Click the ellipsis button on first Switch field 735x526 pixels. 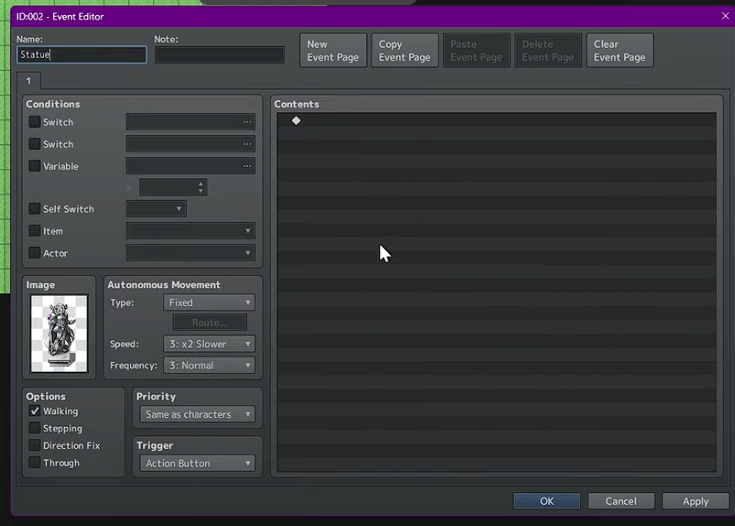click(x=246, y=122)
